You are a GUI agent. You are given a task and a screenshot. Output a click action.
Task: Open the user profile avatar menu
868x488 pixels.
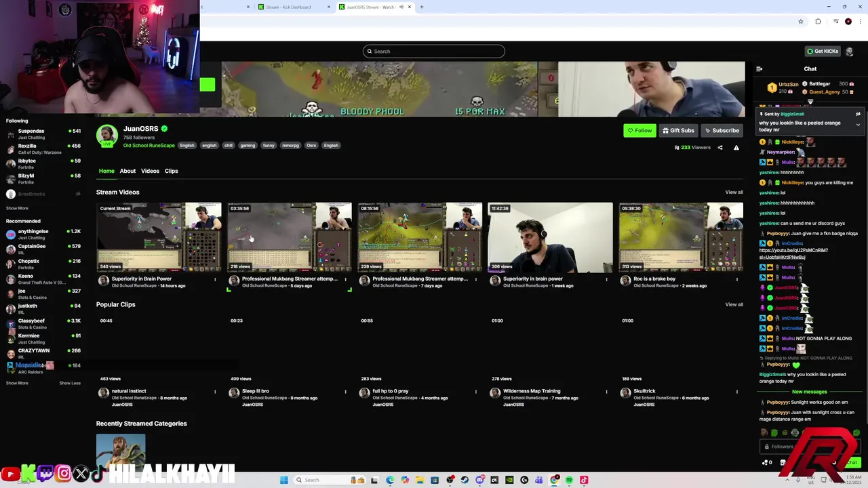849,51
